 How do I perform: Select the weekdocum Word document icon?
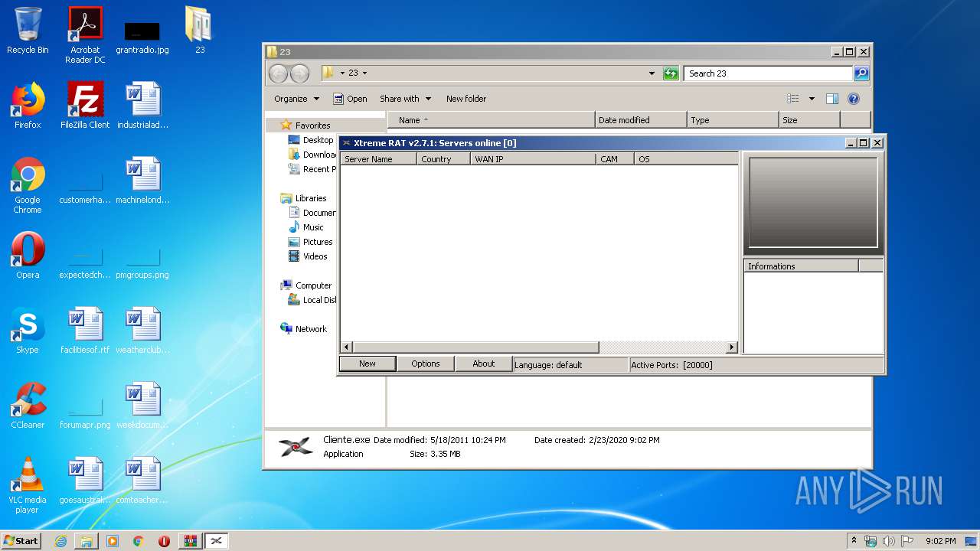coord(142,406)
